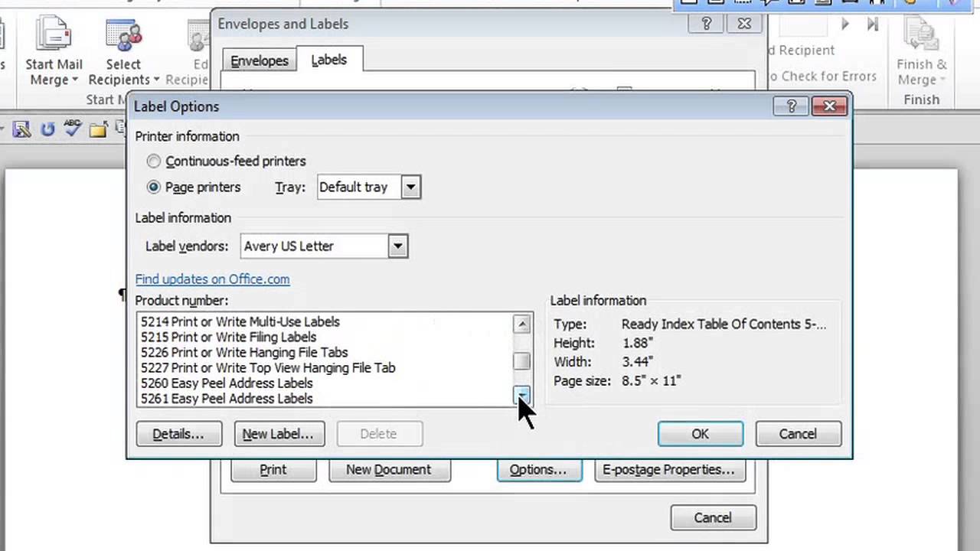Click the save-style icon left of undo
980x551 pixels.
point(21,129)
